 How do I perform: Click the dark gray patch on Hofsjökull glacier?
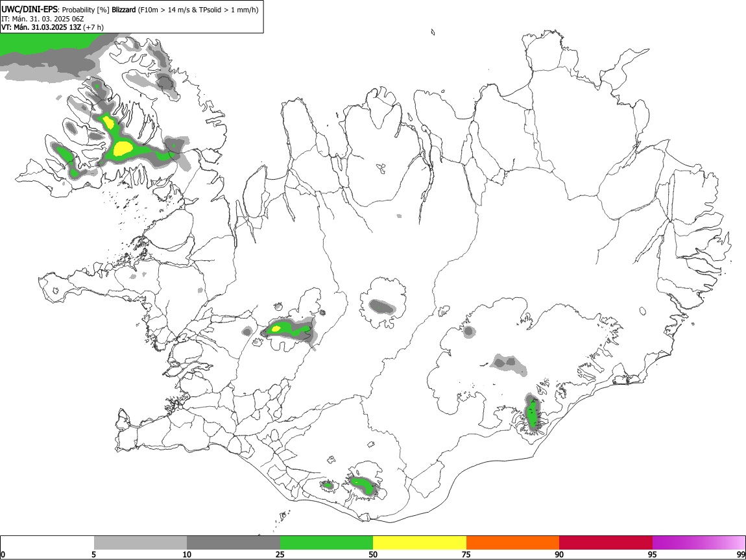pos(383,306)
